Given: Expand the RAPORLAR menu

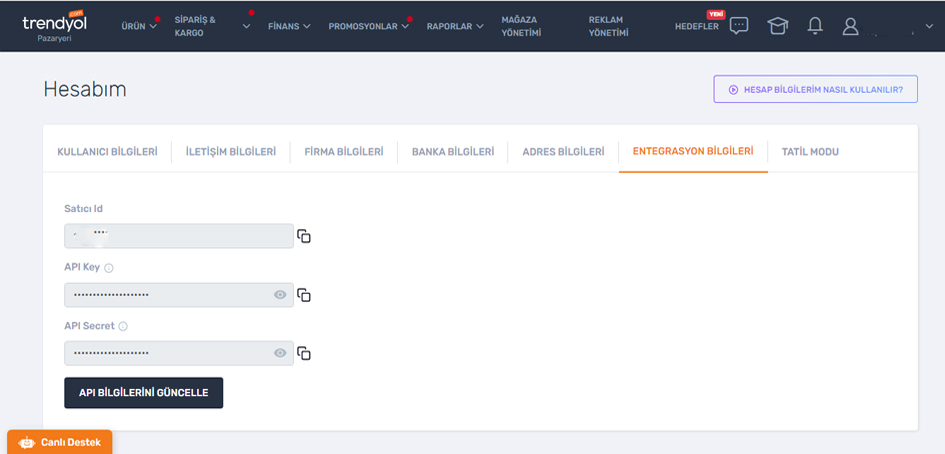Looking at the screenshot, I should click(x=455, y=26).
